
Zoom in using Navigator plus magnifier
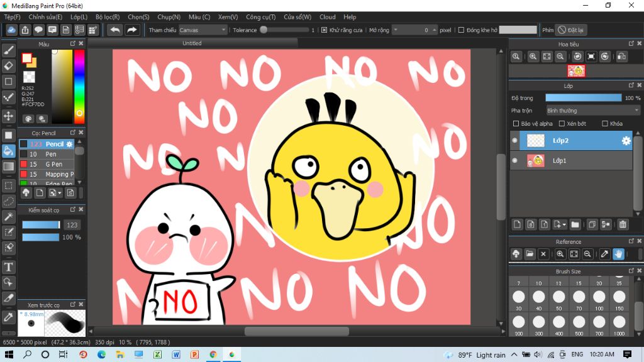coord(533,57)
